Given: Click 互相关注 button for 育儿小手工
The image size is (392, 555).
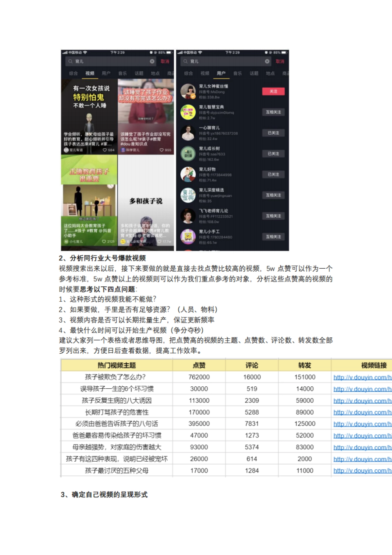Looking at the screenshot, I should point(273,237).
